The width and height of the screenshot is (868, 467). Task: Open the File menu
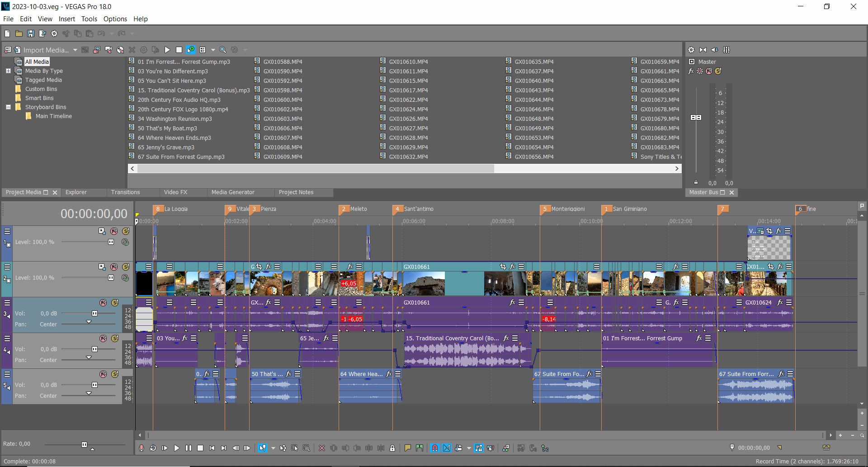(8, 19)
